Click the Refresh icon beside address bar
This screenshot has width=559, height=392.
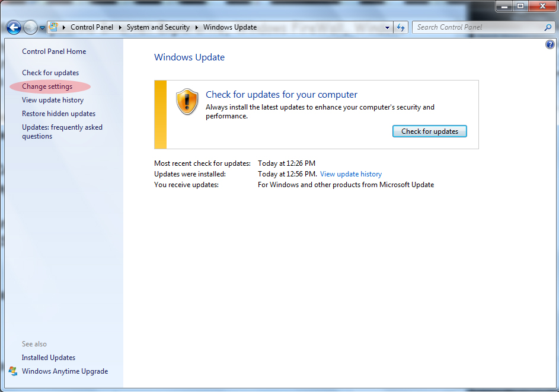click(x=401, y=27)
